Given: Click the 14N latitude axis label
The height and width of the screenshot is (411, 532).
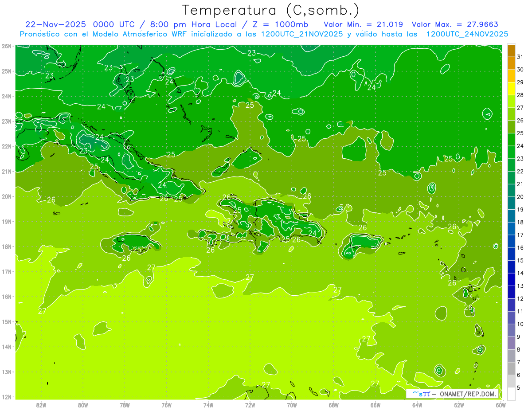Looking at the screenshot, I should tap(6, 347).
